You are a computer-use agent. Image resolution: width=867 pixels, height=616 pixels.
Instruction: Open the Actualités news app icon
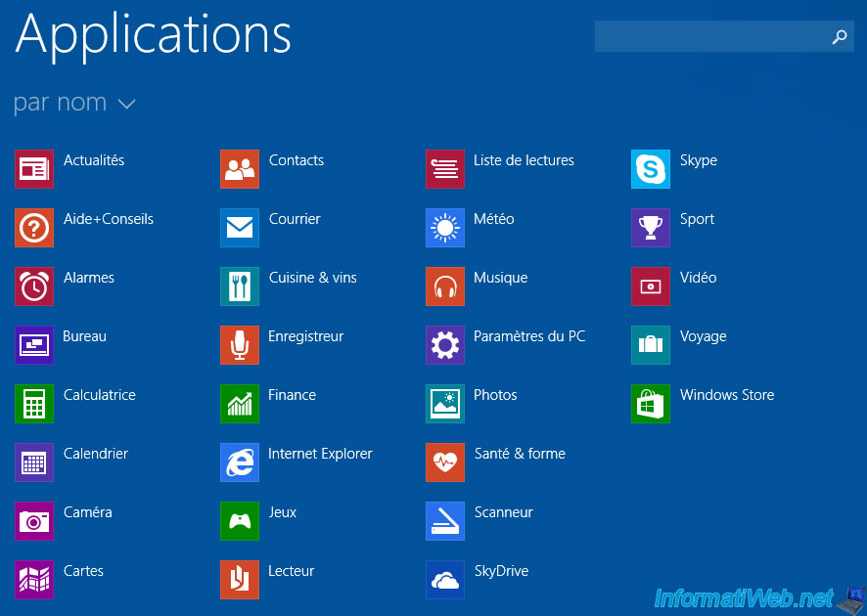pyautogui.click(x=34, y=169)
